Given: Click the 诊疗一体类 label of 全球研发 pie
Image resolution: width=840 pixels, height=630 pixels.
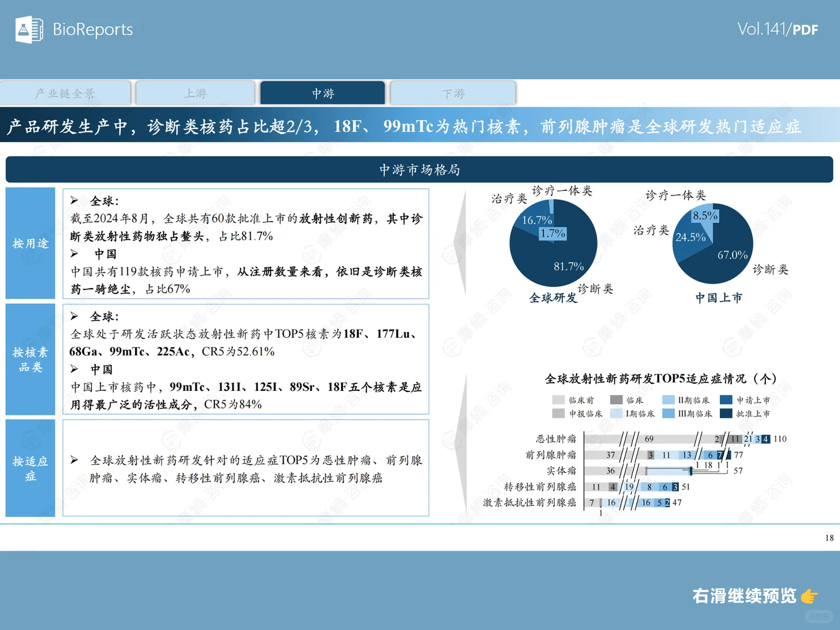Looking at the screenshot, I should pos(562,191).
